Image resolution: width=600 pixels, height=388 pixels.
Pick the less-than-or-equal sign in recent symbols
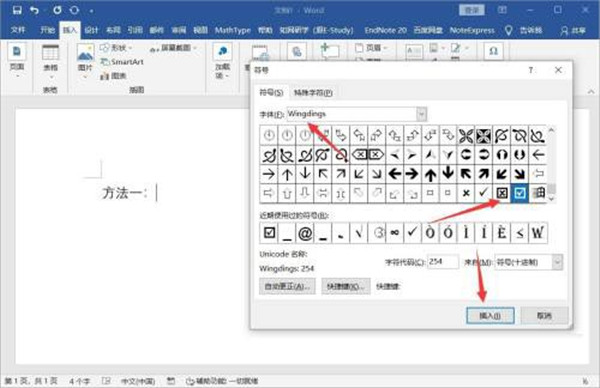(520, 233)
